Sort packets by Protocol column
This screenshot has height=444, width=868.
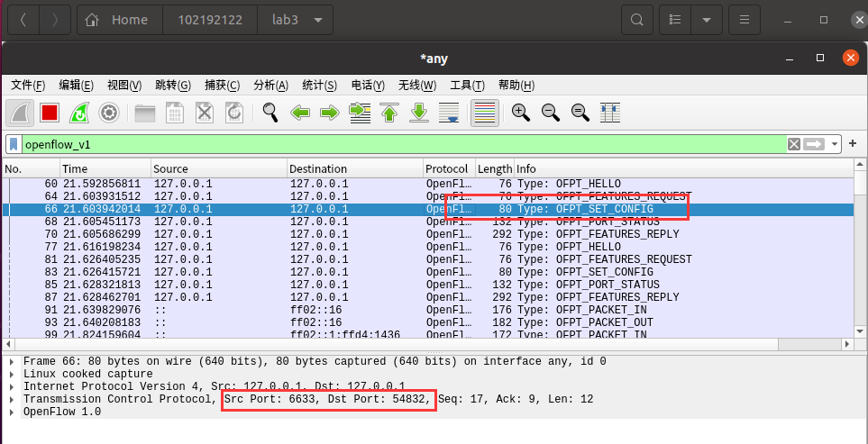tap(450, 168)
